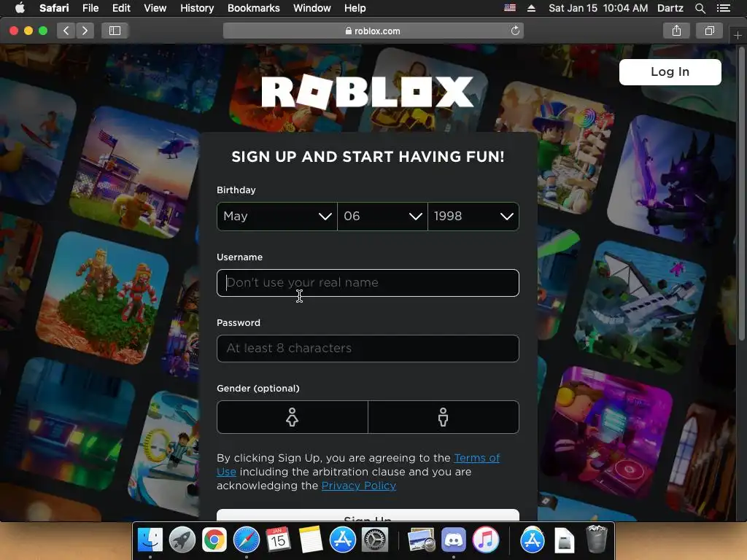Screen dimensions: 747x560
Task: Open the Help menu
Action: pos(355,8)
